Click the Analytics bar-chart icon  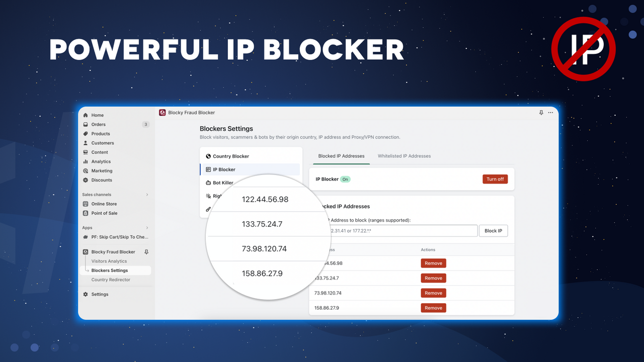tap(86, 161)
